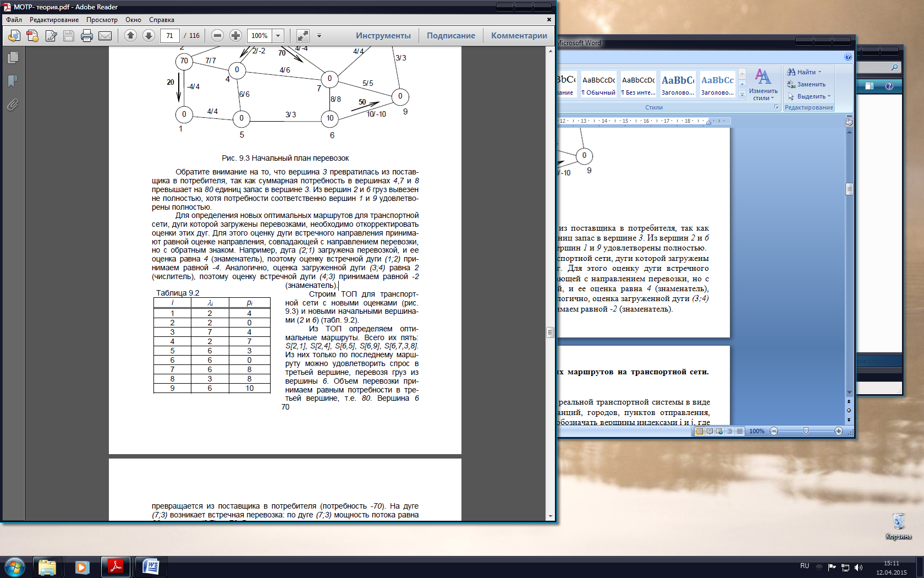Viewport: 924px width, 578px height.
Task: Click the help icon in the back window
Action: (x=889, y=86)
